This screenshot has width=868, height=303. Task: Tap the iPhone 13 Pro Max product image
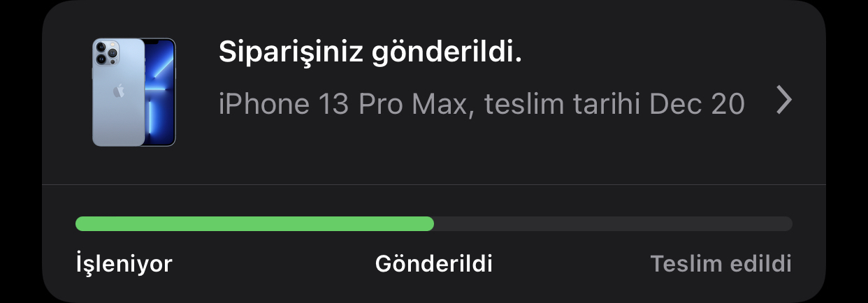click(x=133, y=92)
